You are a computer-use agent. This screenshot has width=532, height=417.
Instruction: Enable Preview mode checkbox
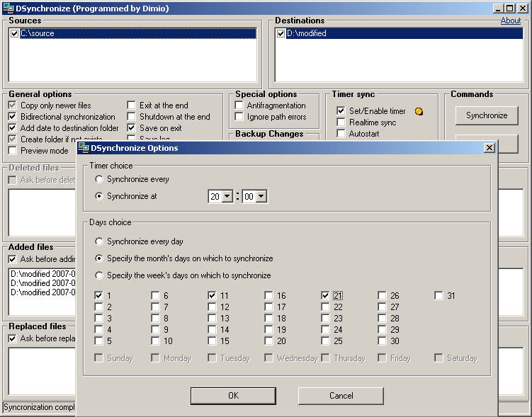pos(13,151)
